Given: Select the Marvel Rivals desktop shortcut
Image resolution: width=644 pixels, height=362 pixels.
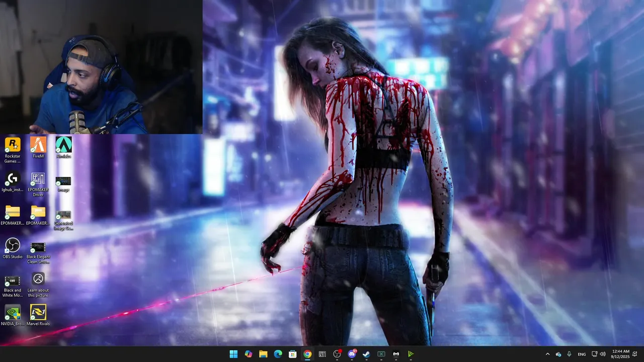Looking at the screenshot, I should point(38,316).
